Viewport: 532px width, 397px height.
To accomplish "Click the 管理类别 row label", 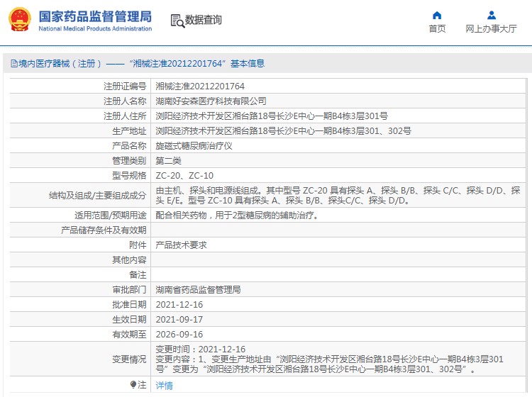I will (129, 161).
